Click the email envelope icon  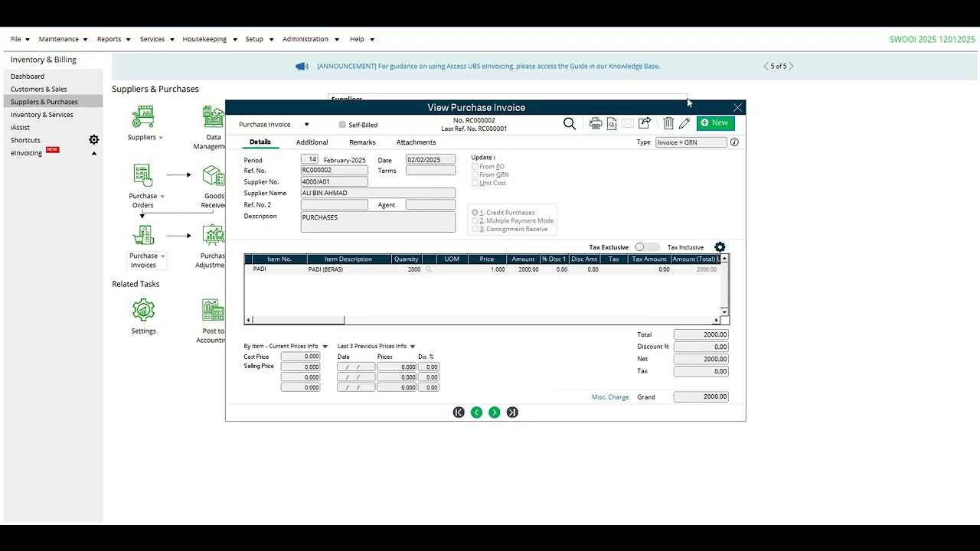(x=628, y=123)
